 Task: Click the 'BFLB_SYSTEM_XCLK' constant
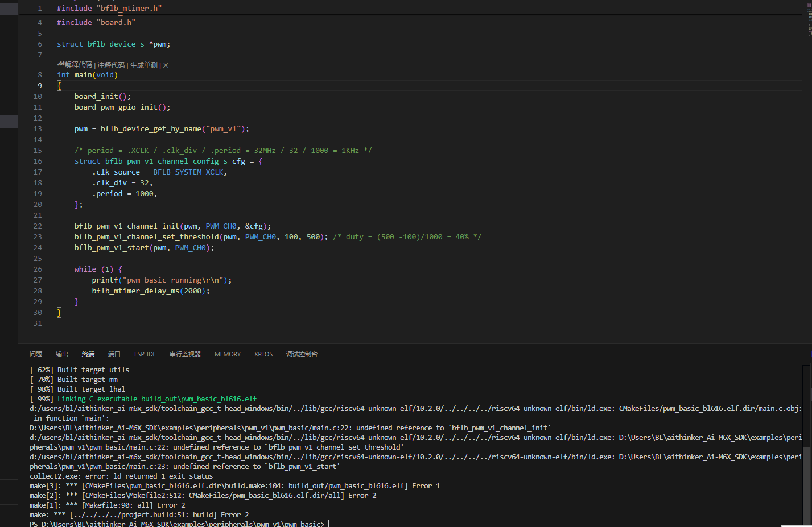[188, 172]
